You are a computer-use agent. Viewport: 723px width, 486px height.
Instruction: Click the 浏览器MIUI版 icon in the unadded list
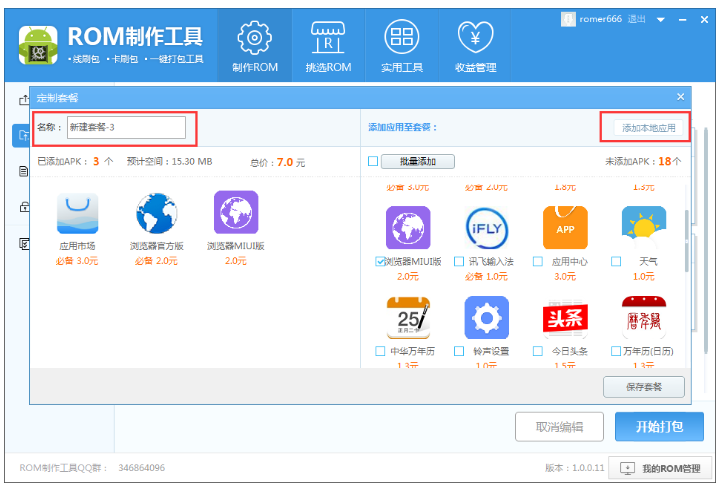408,228
